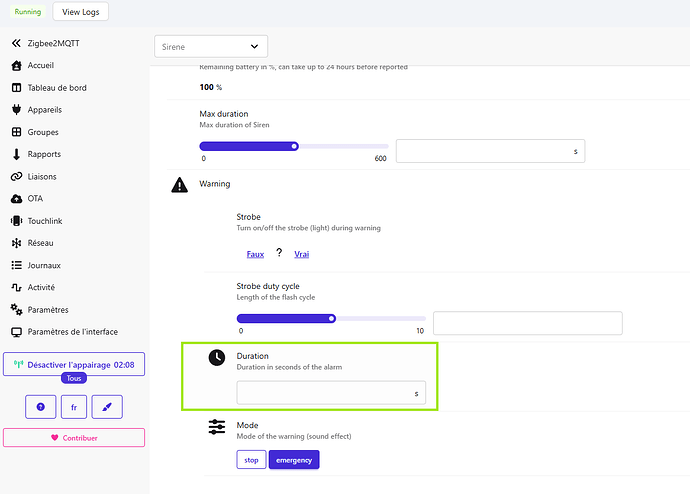
Task: Click the Activité waveform icon
Action: click(x=16, y=287)
